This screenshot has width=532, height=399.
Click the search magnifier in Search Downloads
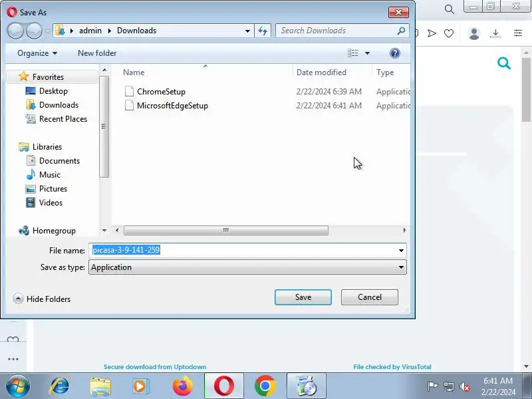pyautogui.click(x=401, y=31)
